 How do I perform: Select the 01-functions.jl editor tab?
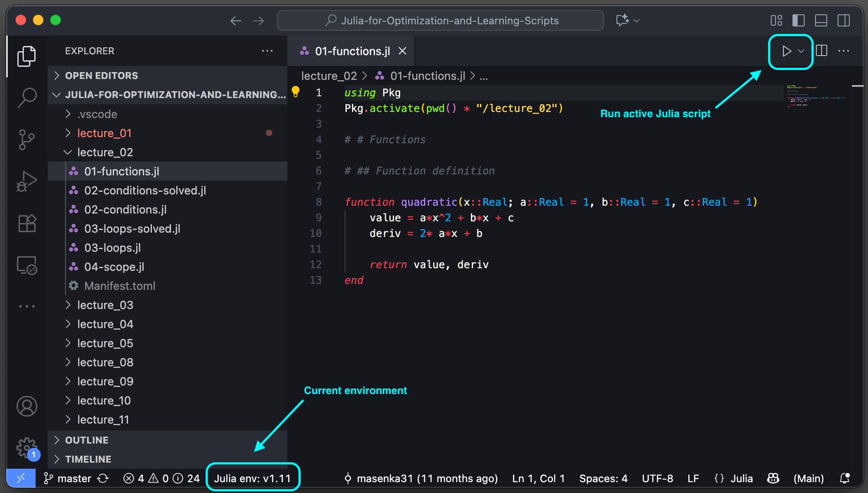click(352, 51)
